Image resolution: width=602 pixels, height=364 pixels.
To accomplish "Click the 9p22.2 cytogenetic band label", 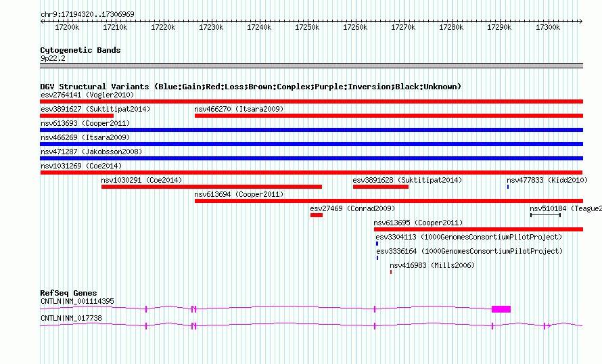I will pyautogui.click(x=53, y=58).
